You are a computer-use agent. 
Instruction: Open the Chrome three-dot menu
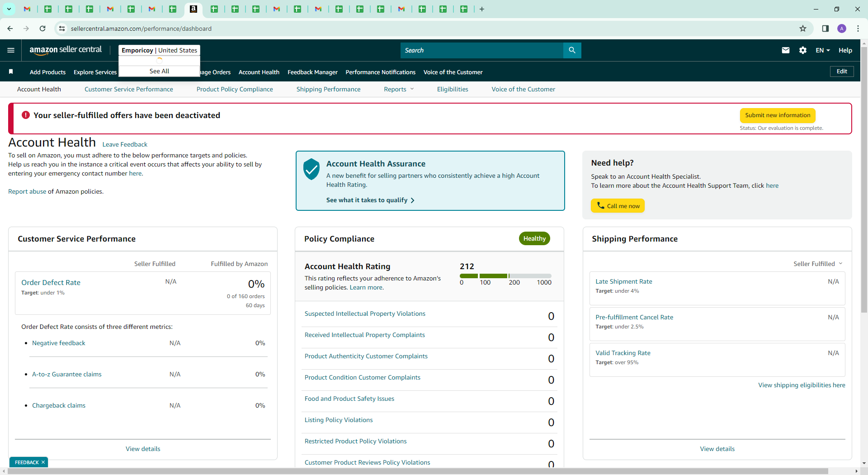pyautogui.click(x=858, y=28)
